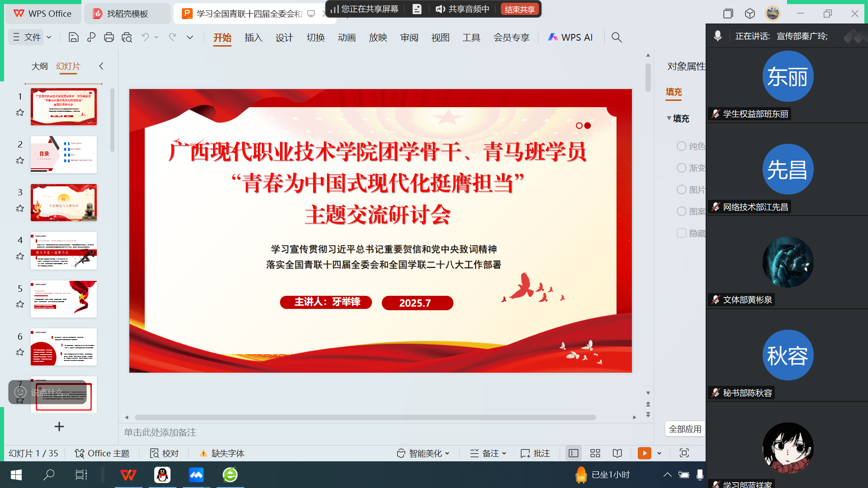Select slide 3 thumbnail
The width and height of the screenshot is (868, 488).
[x=64, y=203]
